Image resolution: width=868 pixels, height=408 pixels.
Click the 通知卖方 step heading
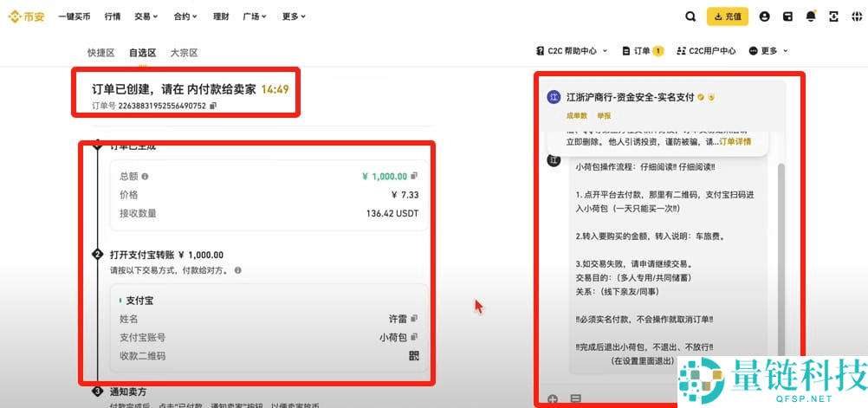point(128,392)
